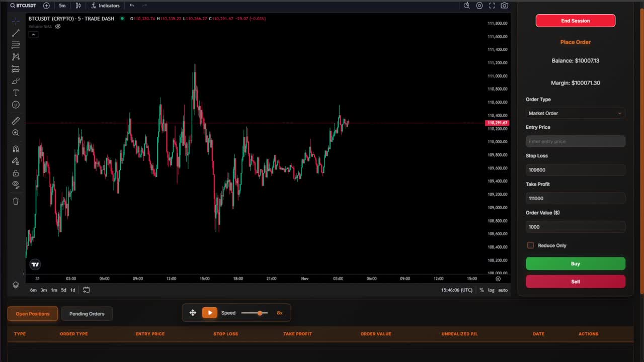Collapse the indicator legend chevron
This screenshot has height=362, width=644.
(x=33, y=34)
